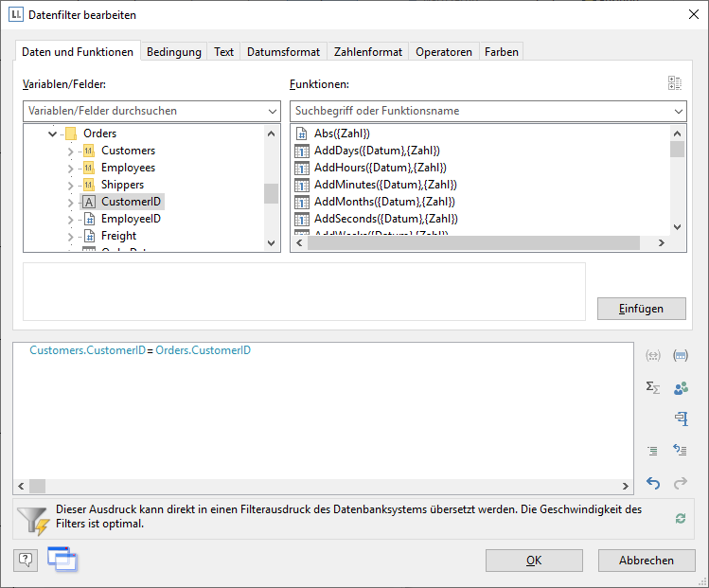Click the overlapping windows icon
Screen dimensions: 709x588
click(62, 560)
